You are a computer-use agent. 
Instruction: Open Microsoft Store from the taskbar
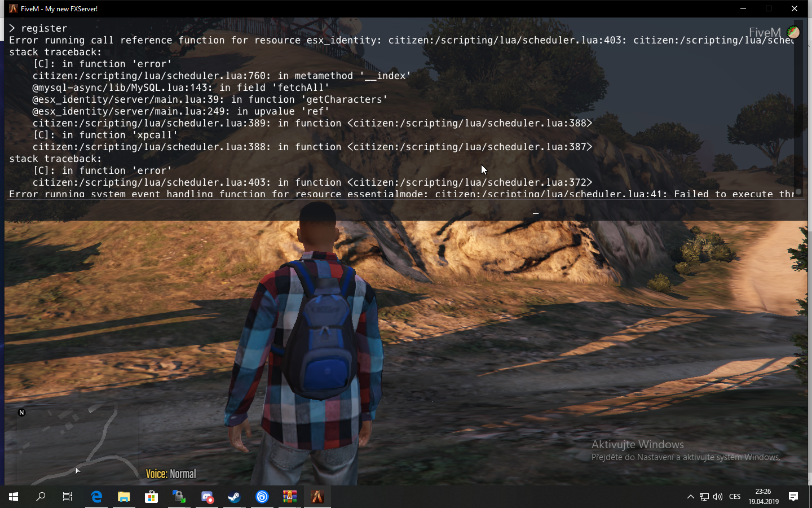[x=151, y=497]
